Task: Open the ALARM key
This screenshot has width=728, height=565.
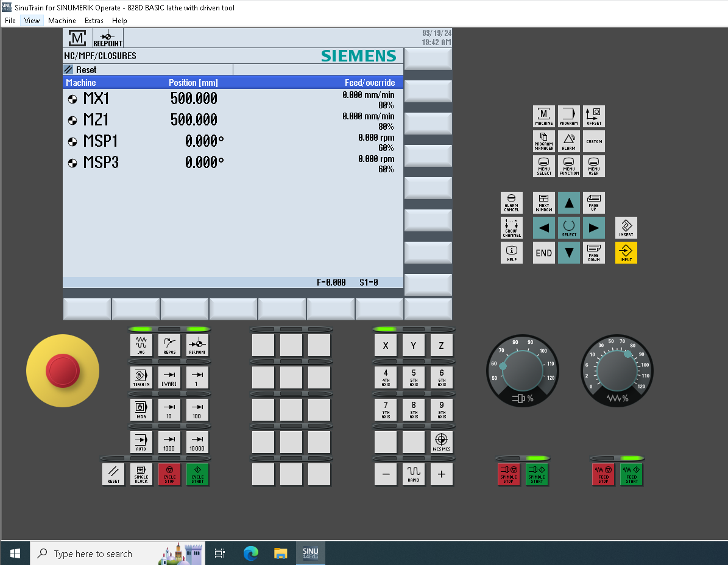Action: (569, 141)
